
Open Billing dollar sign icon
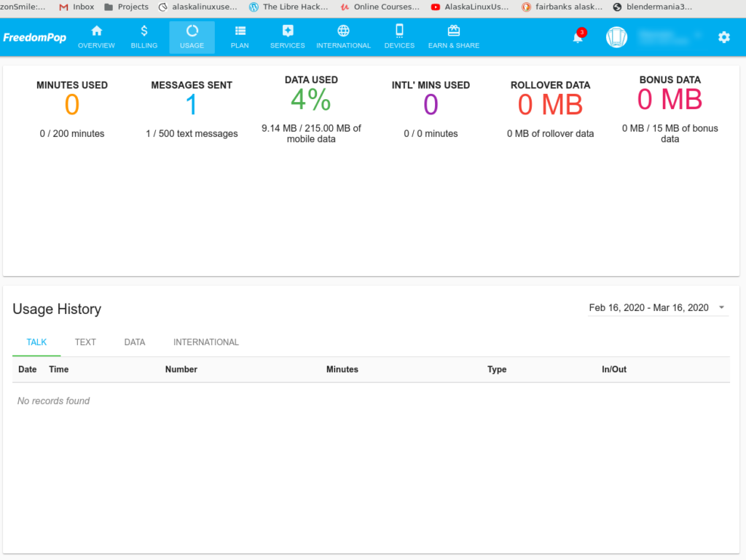[x=144, y=31]
